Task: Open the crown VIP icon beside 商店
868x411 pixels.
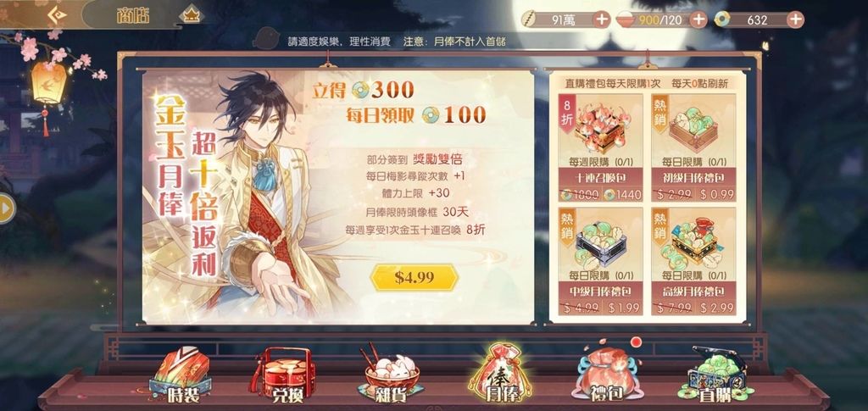Action: point(192,15)
